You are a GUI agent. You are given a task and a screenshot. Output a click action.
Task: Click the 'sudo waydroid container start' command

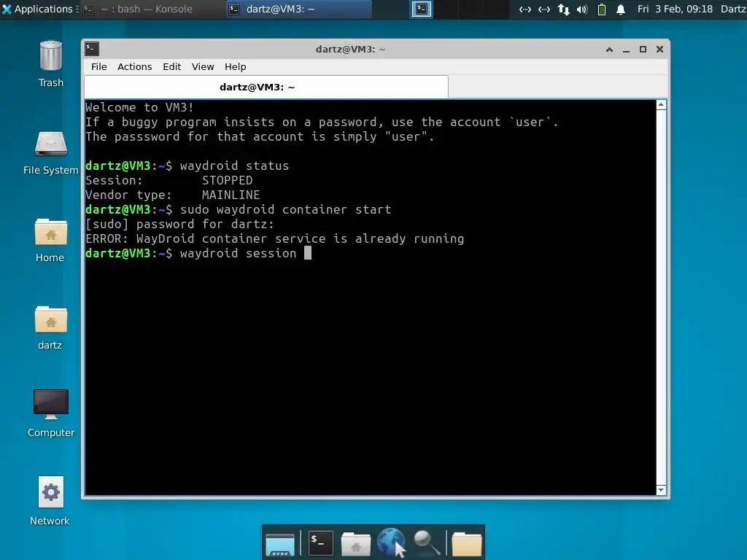click(x=286, y=209)
